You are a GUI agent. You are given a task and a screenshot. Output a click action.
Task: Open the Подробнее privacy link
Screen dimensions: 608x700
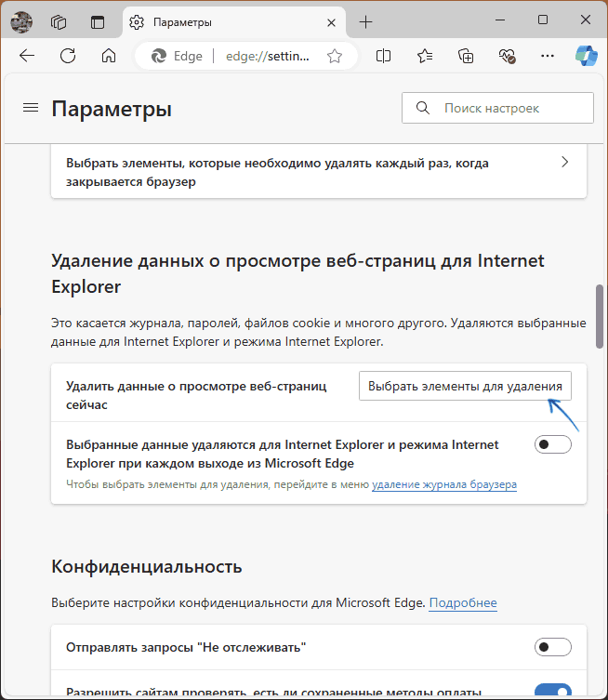tap(463, 602)
